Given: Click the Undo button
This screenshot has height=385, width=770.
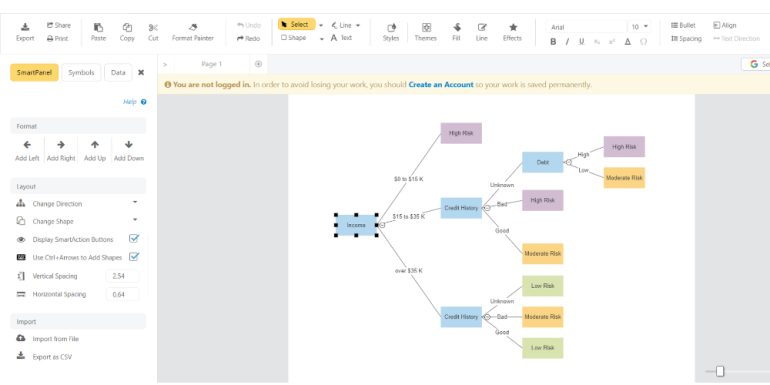Looking at the screenshot, I should (x=249, y=25).
